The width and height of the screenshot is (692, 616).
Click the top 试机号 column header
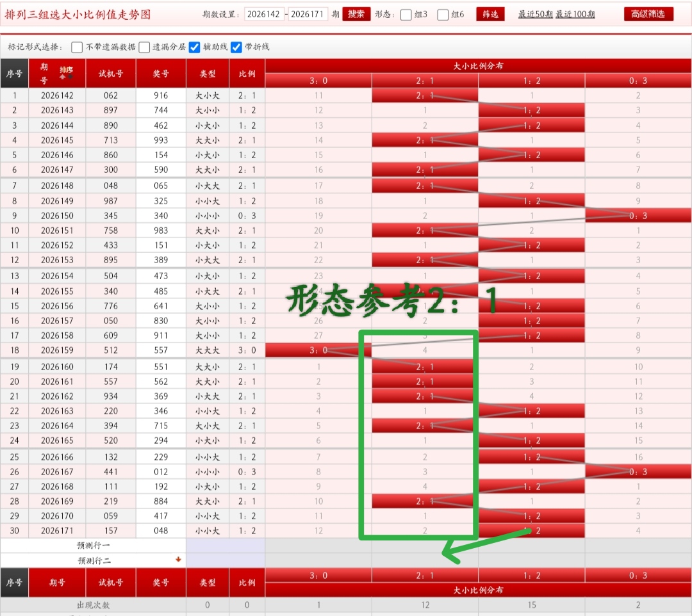(111, 74)
